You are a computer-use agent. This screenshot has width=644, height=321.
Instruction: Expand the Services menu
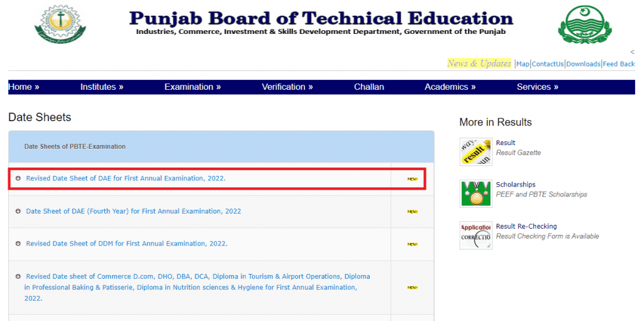[537, 87]
